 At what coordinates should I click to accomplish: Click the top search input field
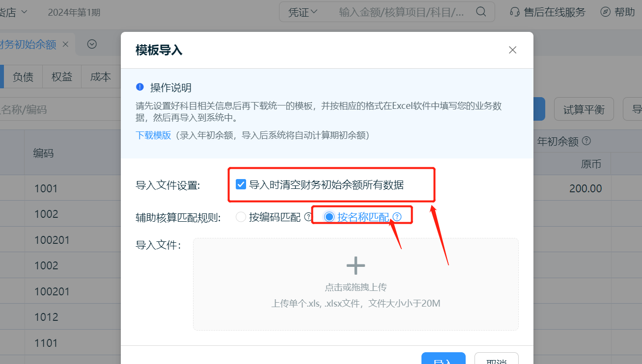click(x=401, y=12)
